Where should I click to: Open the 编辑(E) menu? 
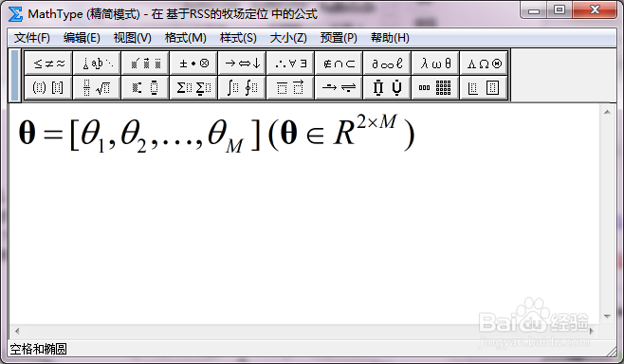click(82, 38)
